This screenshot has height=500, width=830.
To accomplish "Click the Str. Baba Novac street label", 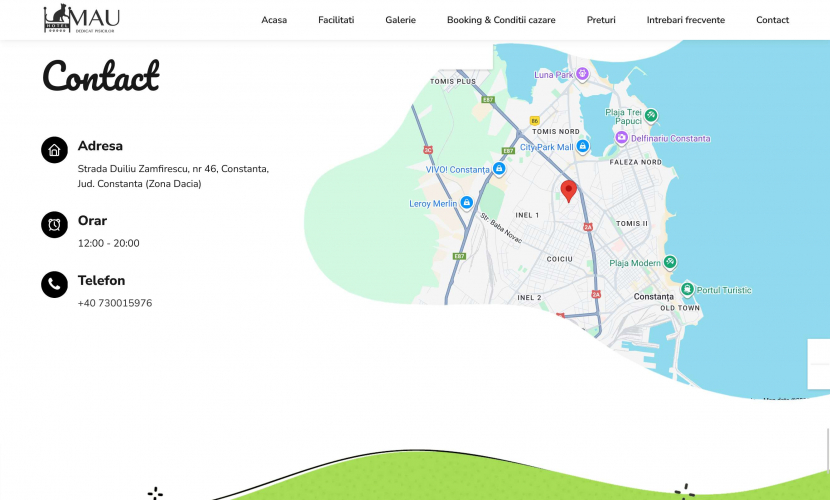I will (501, 228).
